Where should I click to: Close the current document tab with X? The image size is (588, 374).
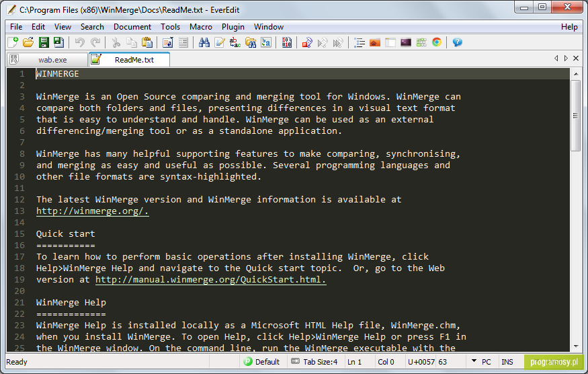point(576,59)
